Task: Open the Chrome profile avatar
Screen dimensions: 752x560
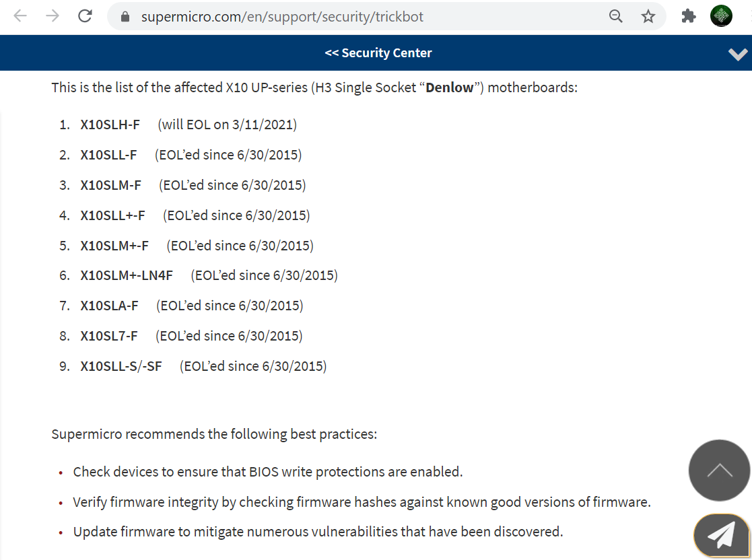Action: pos(721,16)
